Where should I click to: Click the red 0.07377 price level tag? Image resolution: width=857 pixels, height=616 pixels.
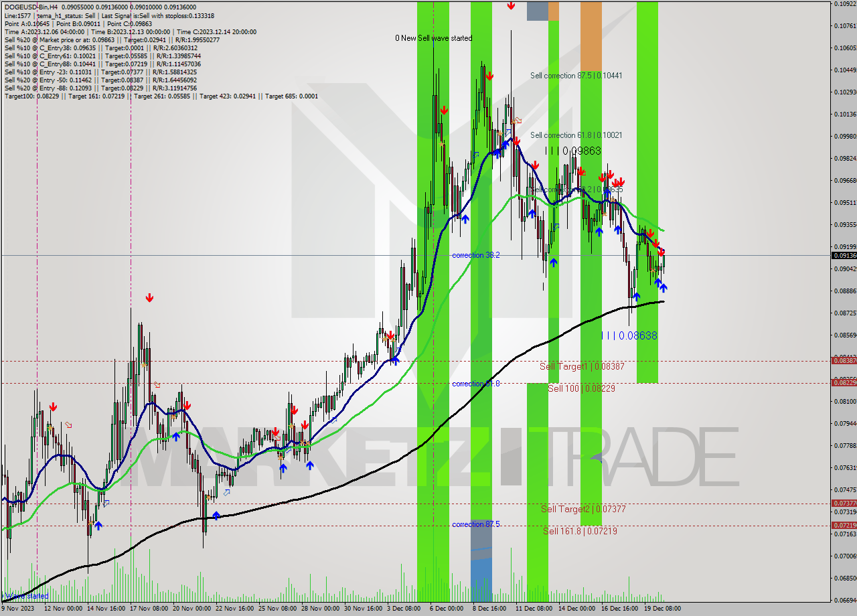844,503
